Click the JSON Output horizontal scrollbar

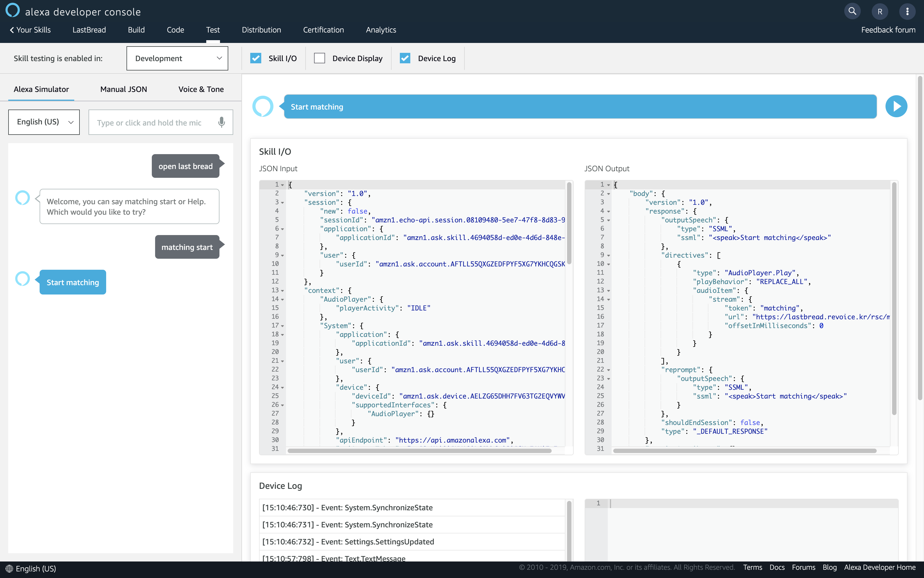(x=744, y=451)
